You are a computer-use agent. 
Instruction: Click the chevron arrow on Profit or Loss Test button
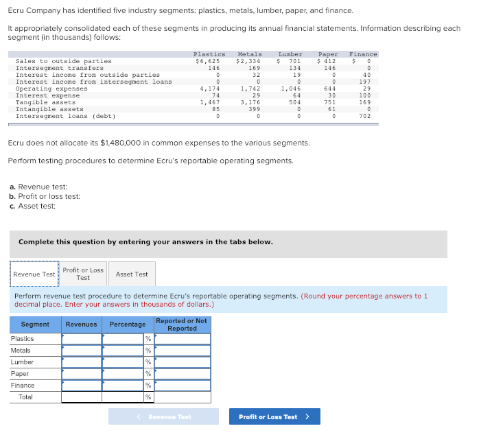point(307,416)
